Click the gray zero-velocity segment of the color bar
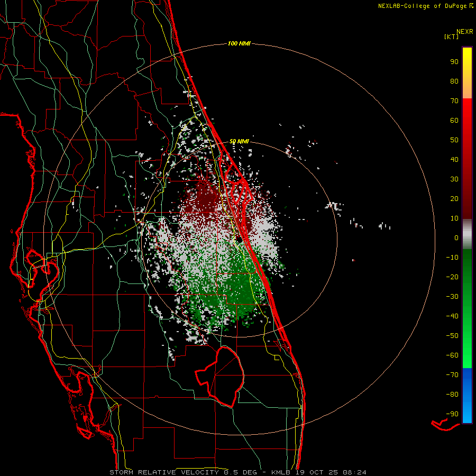 coord(467,234)
